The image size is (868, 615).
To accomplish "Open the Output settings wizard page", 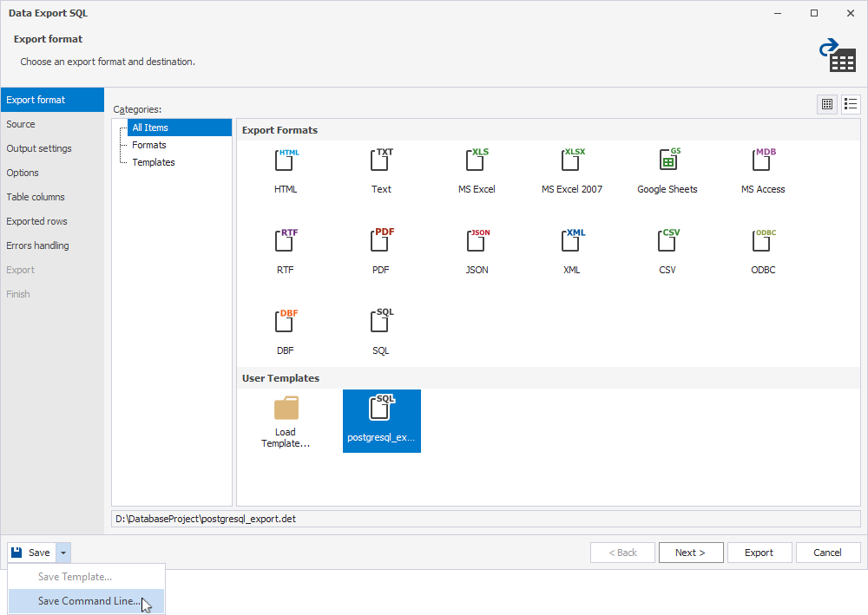I will pos(39,148).
